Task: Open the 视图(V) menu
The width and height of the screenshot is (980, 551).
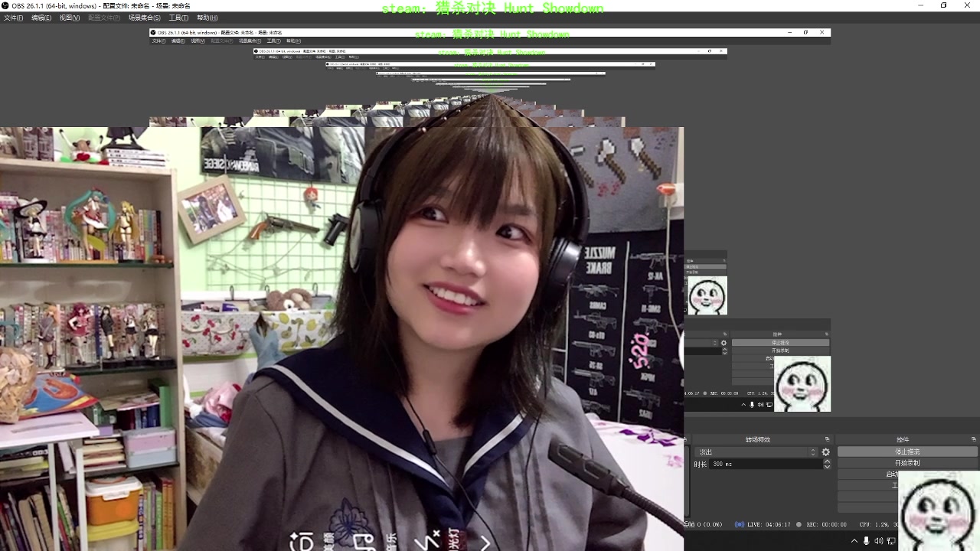Action: coord(70,18)
